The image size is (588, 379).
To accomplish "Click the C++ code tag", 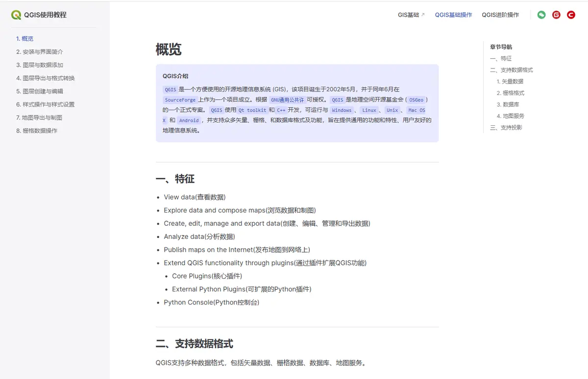I will click(x=281, y=110).
